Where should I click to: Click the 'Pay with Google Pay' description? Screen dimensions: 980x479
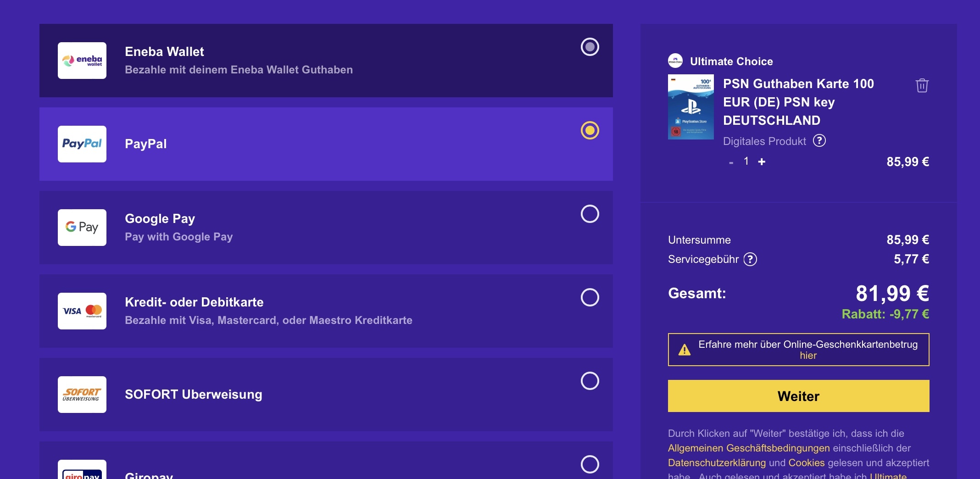178,237
